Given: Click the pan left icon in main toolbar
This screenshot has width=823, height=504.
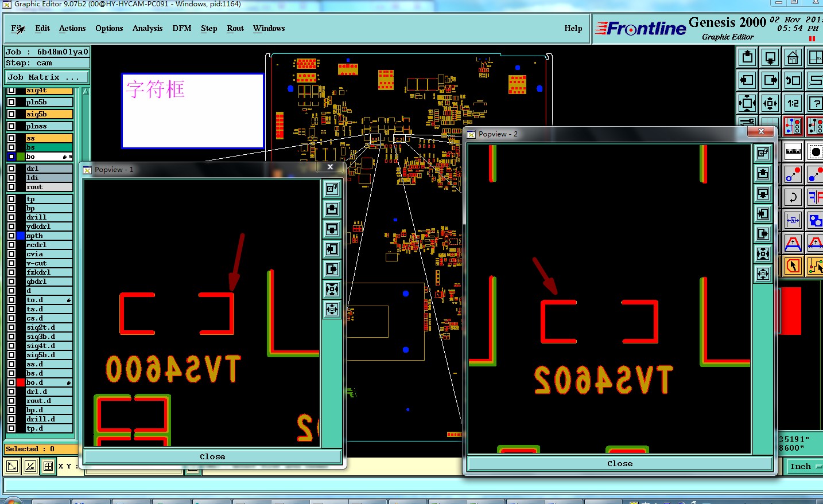Looking at the screenshot, I should click(x=747, y=80).
